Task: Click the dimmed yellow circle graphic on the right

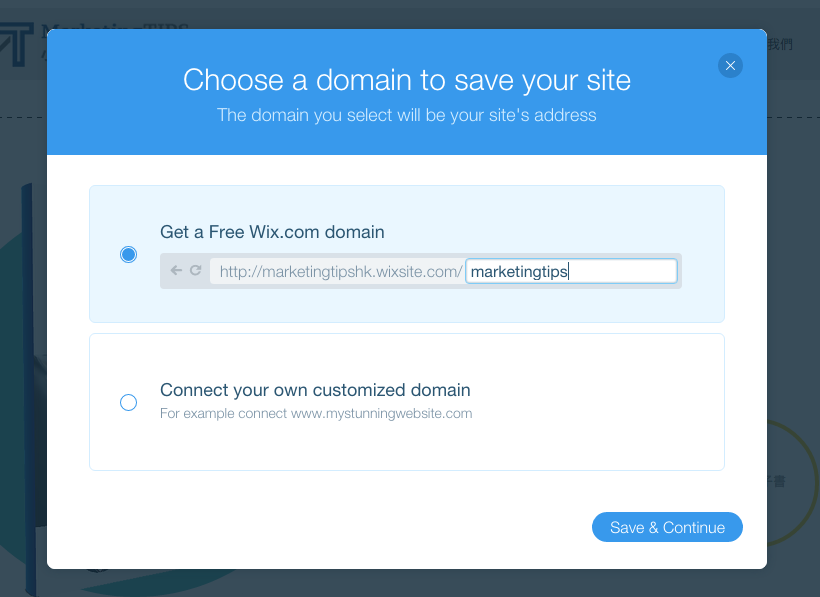Action: pyautogui.click(x=792, y=481)
